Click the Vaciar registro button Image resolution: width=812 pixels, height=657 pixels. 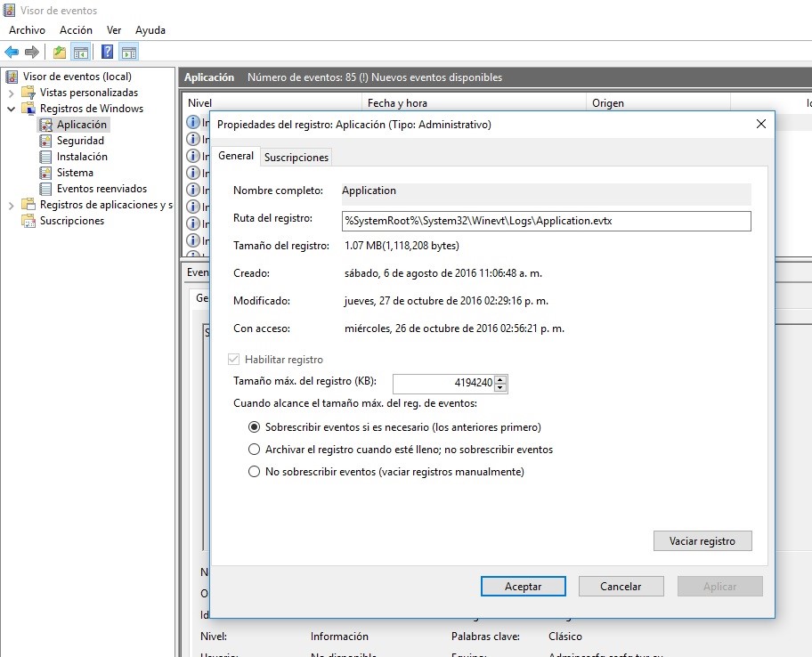point(702,541)
